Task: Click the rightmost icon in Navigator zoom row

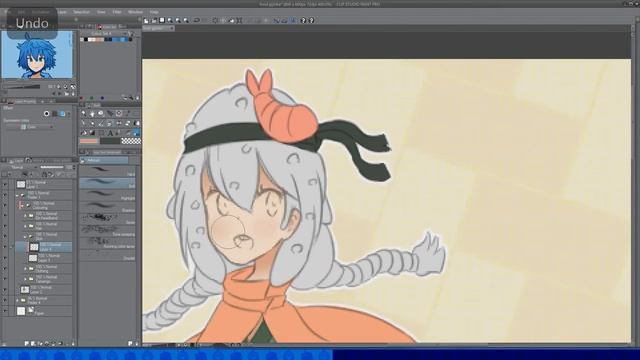Action: tap(73, 87)
